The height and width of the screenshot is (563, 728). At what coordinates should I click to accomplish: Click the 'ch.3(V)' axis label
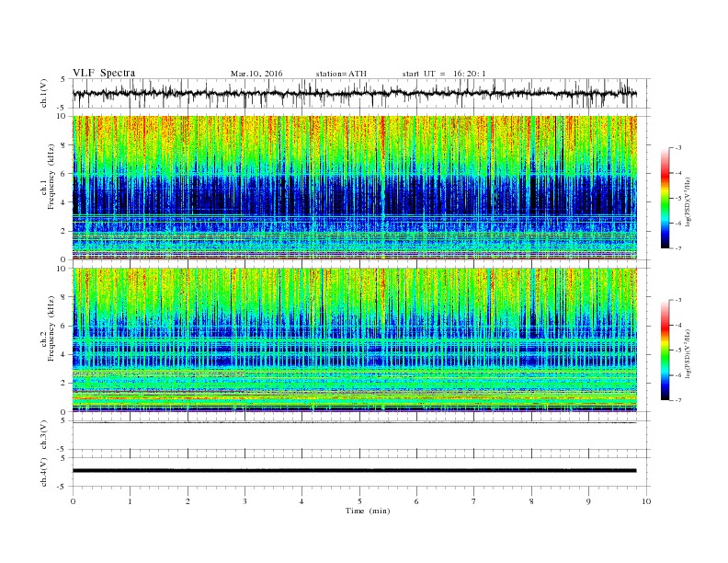point(44,435)
